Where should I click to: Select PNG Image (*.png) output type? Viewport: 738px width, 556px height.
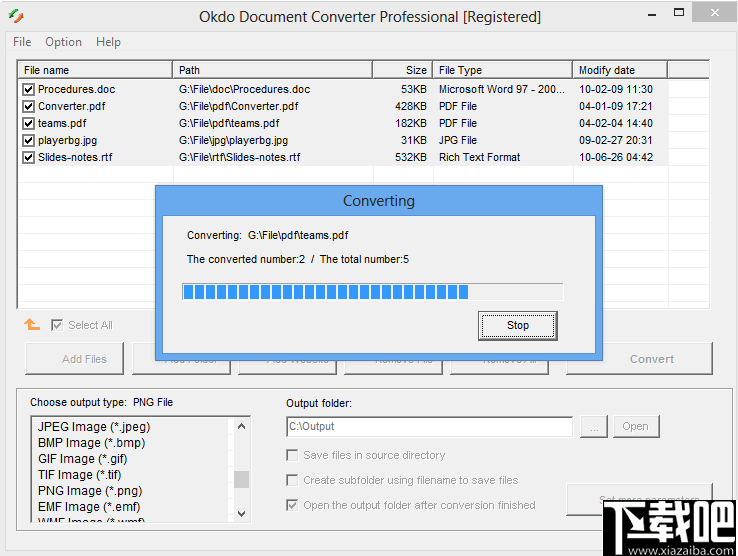[x=90, y=491]
